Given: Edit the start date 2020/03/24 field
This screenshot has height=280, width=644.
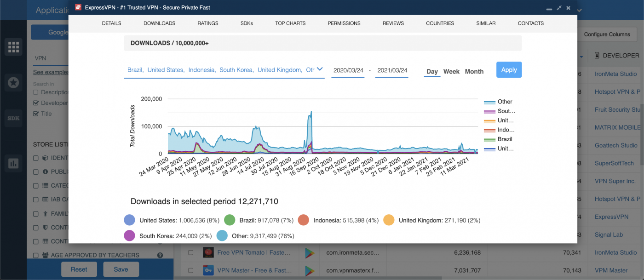Looking at the screenshot, I should tap(348, 70).
